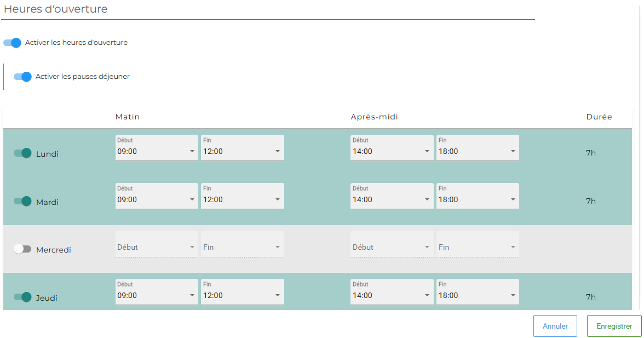The width and height of the screenshot is (644, 338).
Task: Enable the Mercredi day toggle
Action: coord(22,249)
